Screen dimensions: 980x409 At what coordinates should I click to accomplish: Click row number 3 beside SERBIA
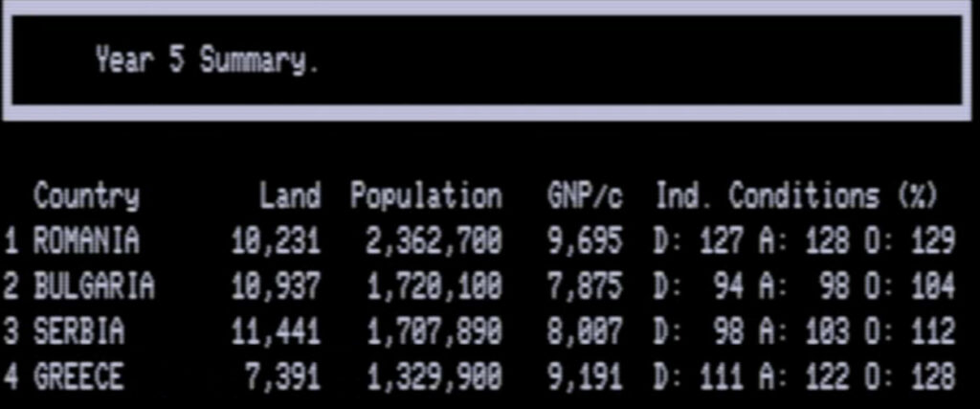pos(11,331)
